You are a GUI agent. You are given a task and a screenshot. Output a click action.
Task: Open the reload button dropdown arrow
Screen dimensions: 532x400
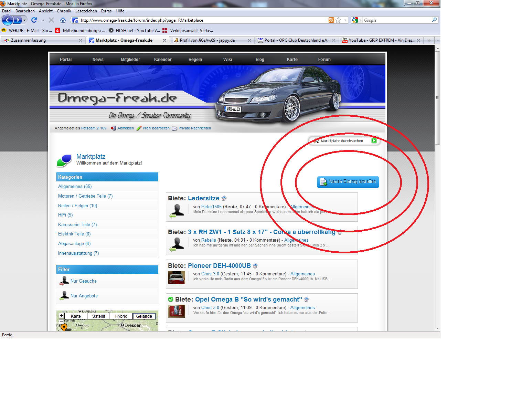click(x=43, y=20)
